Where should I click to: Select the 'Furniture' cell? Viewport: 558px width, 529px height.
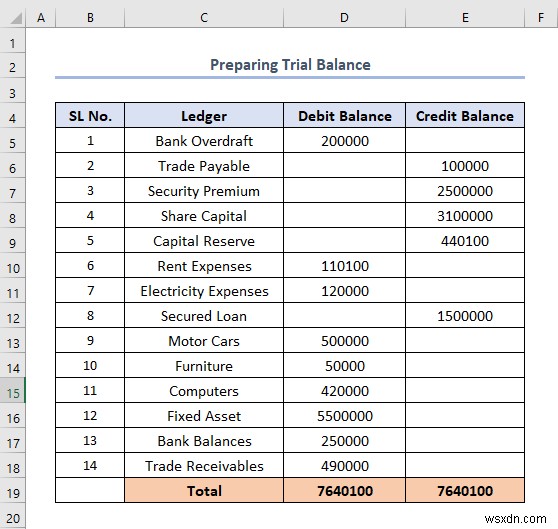204,365
